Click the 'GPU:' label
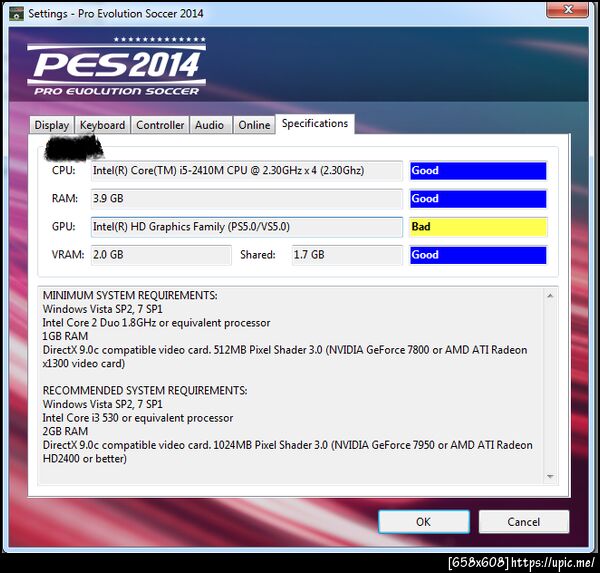The width and height of the screenshot is (600, 573). (64, 227)
